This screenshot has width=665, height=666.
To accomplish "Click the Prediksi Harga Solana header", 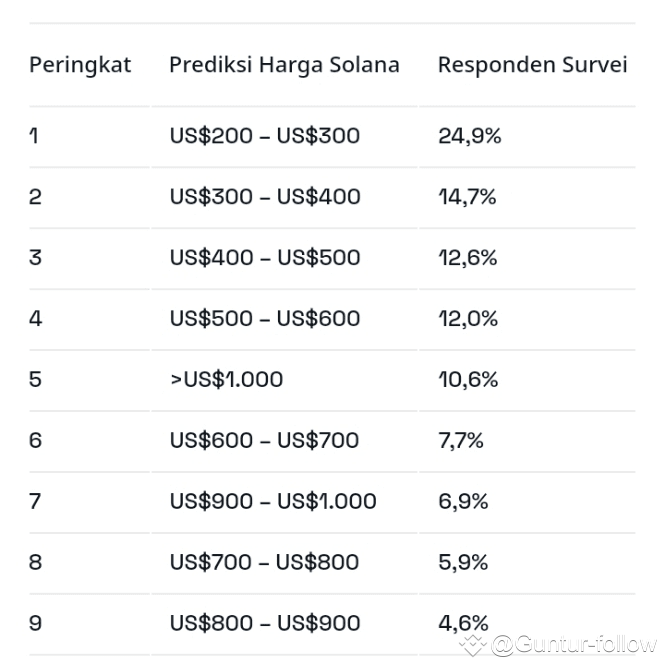I will (x=284, y=65).
